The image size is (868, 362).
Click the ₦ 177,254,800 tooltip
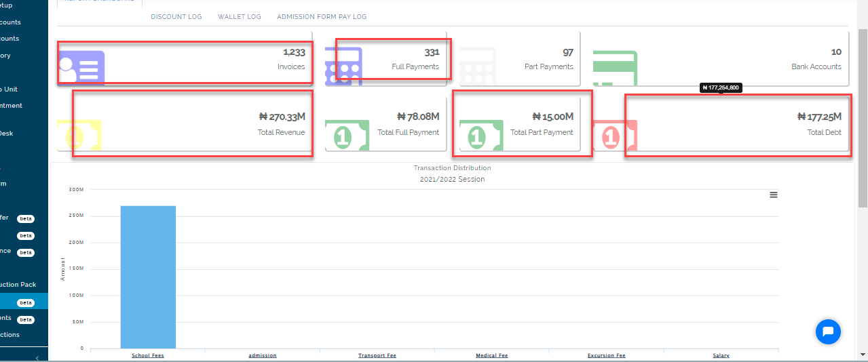[721, 88]
